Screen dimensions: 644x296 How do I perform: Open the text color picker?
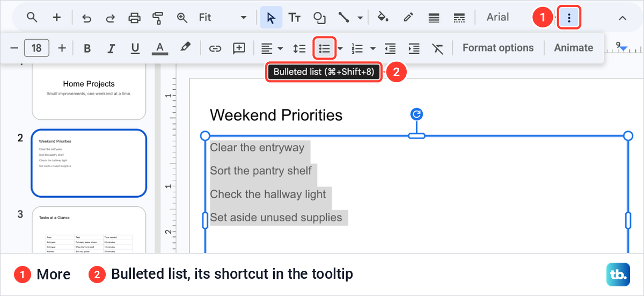click(x=159, y=48)
